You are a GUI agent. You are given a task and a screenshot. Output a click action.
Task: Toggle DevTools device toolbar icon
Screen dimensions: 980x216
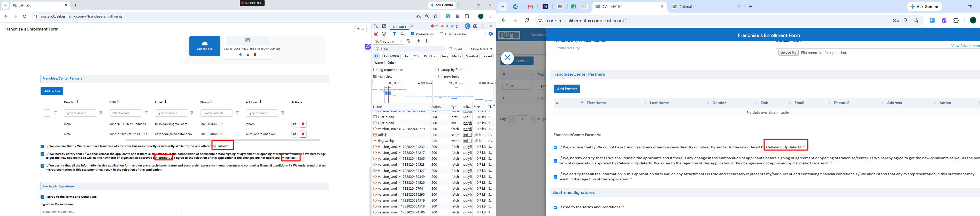pyautogui.click(x=384, y=26)
